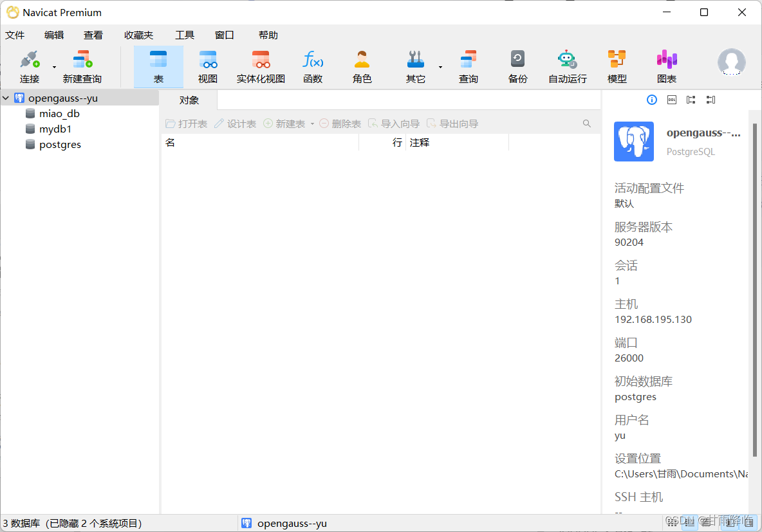Image resolution: width=762 pixels, height=532 pixels.
Task: Open the Connection dropdown arrow
Action: [54, 67]
